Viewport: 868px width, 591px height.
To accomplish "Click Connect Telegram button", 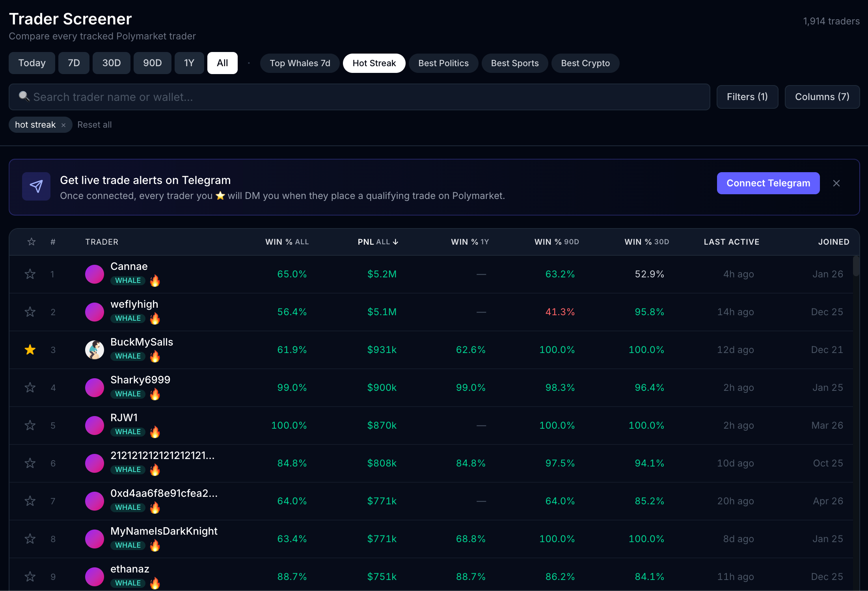I will [768, 183].
